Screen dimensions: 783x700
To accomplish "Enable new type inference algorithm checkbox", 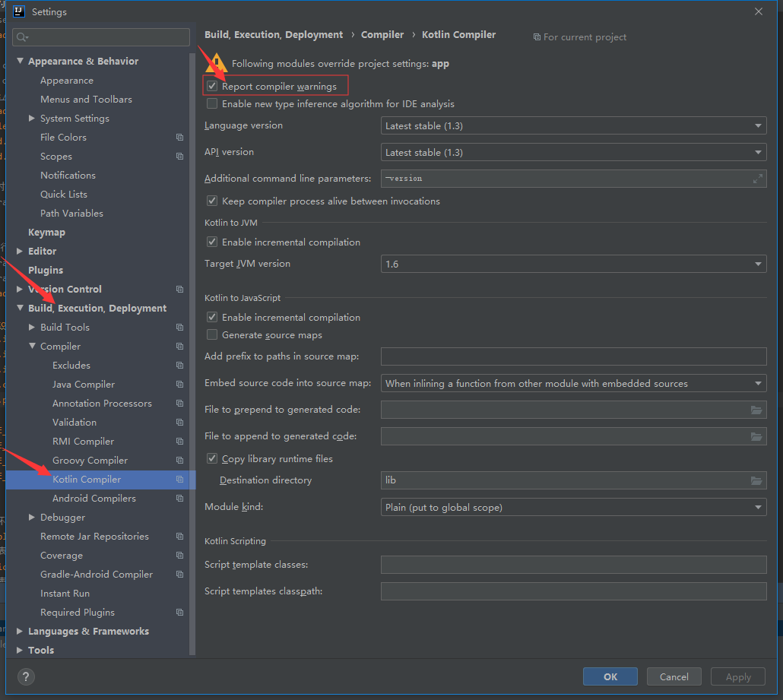I will (x=212, y=103).
